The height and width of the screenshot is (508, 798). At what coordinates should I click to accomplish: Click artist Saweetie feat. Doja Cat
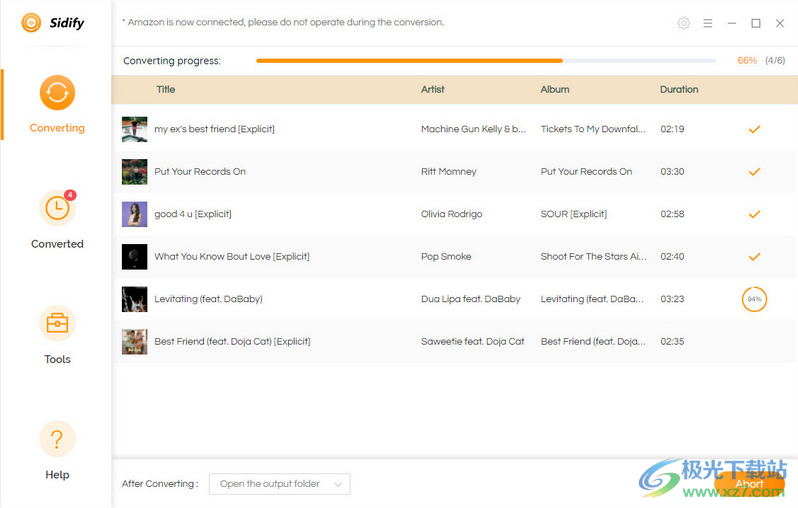[472, 342]
